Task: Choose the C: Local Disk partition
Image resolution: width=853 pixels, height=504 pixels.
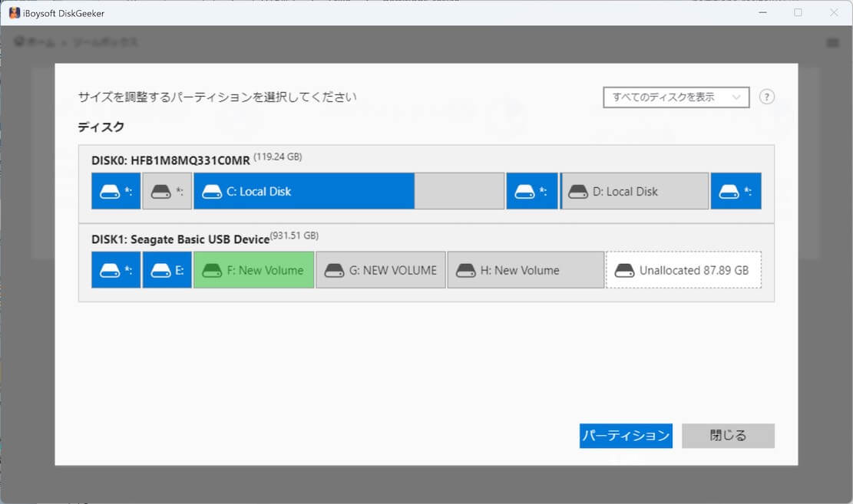Action: pos(349,191)
